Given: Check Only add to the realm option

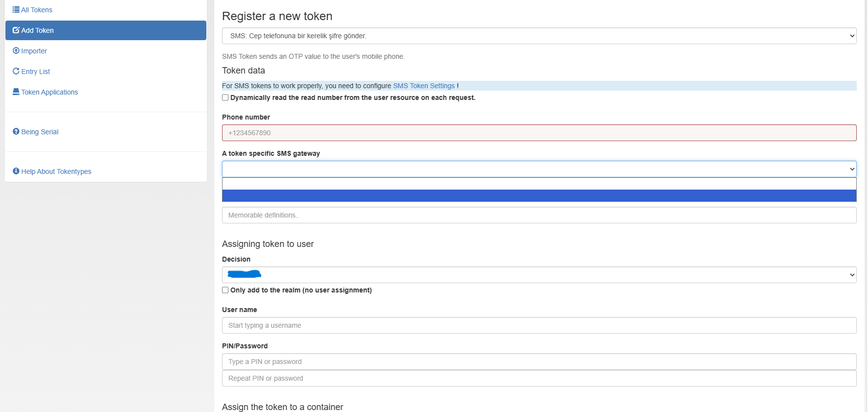Looking at the screenshot, I should [225, 290].
